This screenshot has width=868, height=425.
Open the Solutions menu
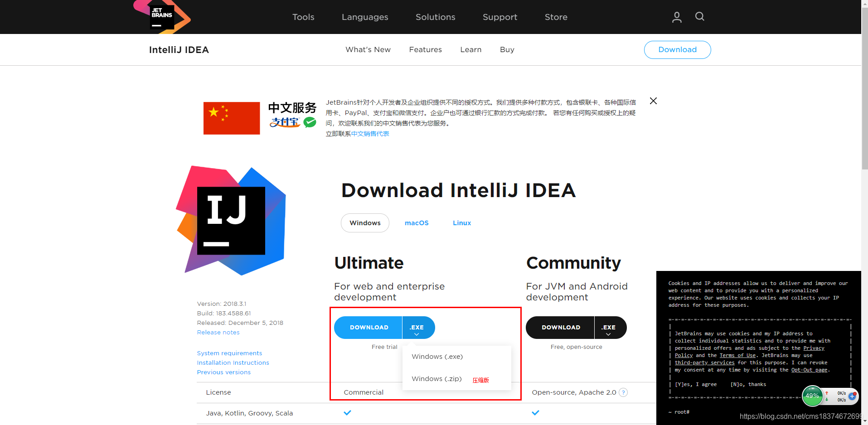[436, 17]
